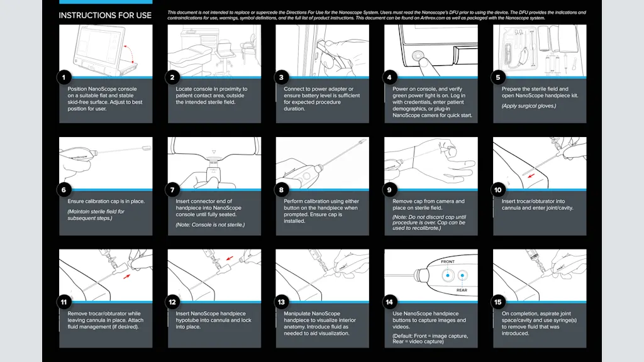
Task: Select text 'Use NanoScope handpiece buttons to capture'
Action: coord(429,317)
